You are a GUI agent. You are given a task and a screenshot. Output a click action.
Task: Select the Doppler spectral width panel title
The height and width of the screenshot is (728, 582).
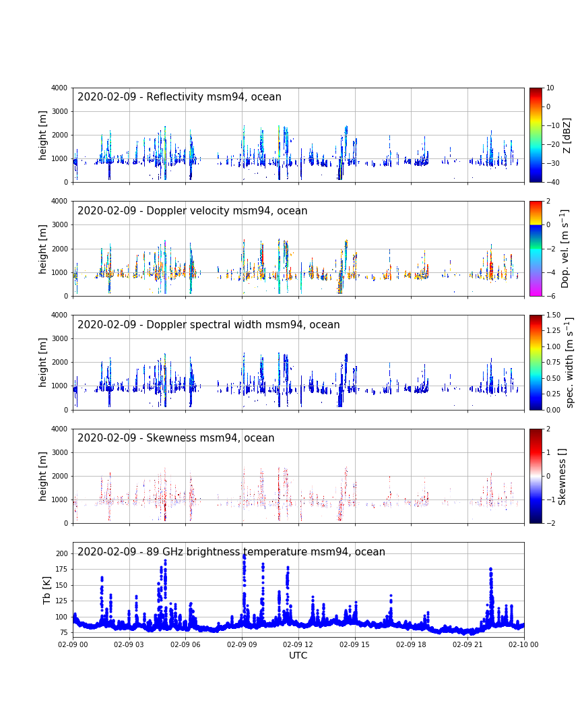208,325
